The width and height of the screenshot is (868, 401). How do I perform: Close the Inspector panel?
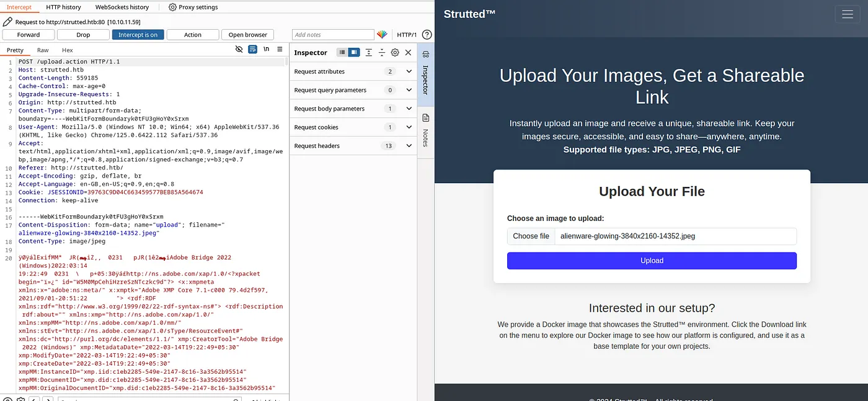(408, 53)
